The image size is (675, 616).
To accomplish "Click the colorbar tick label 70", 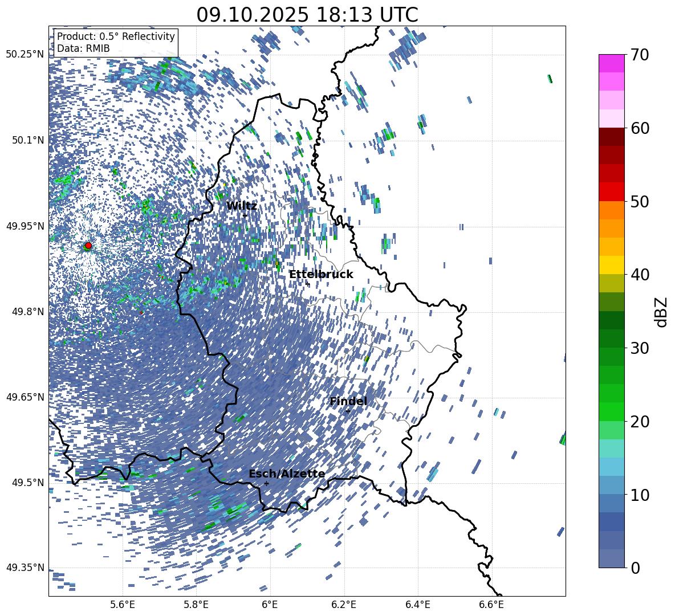I will 640,55.
